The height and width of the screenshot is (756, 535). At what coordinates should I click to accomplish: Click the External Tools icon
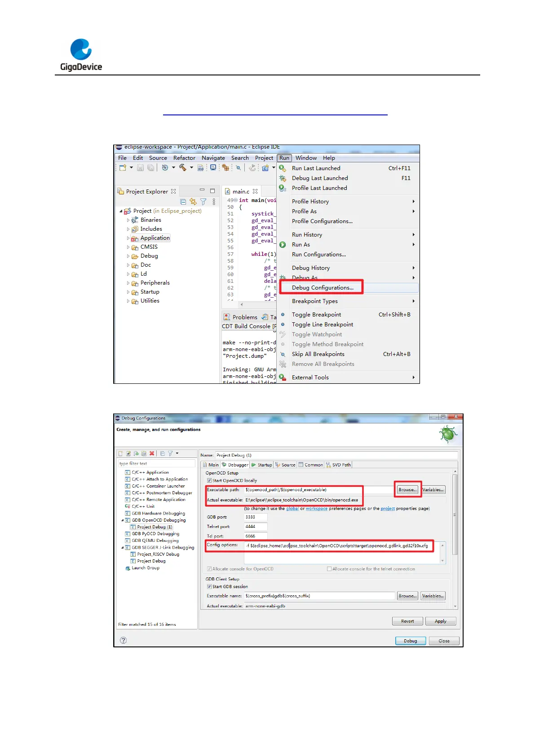pyautogui.click(x=283, y=378)
